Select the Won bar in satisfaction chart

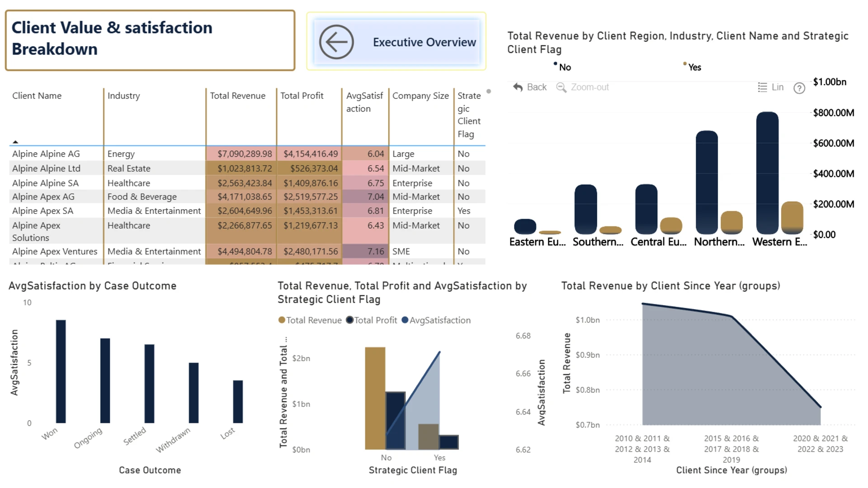click(61, 371)
